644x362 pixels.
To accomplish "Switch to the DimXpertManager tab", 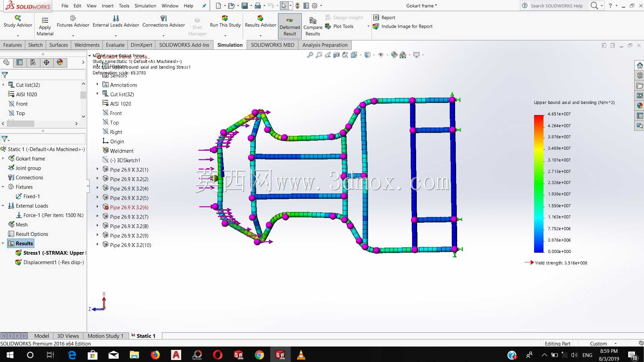I will click(x=46, y=62).
